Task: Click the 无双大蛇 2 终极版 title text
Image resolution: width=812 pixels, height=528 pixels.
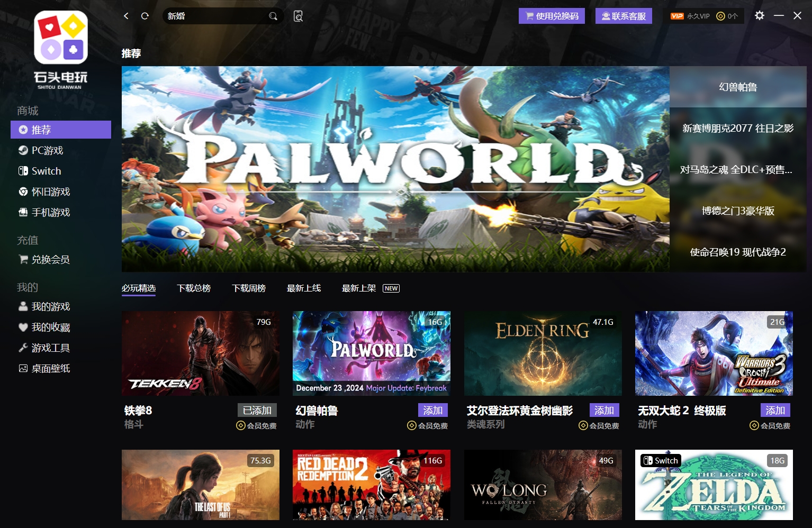Action: (x=682, y=411)
